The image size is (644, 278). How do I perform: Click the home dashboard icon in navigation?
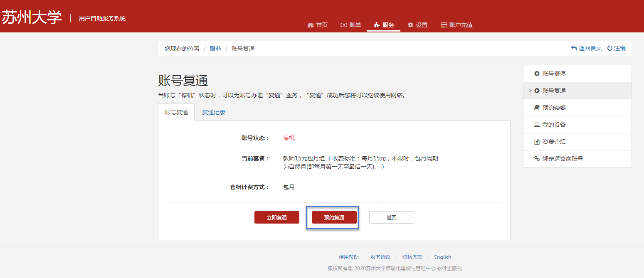tap(310, 25)
